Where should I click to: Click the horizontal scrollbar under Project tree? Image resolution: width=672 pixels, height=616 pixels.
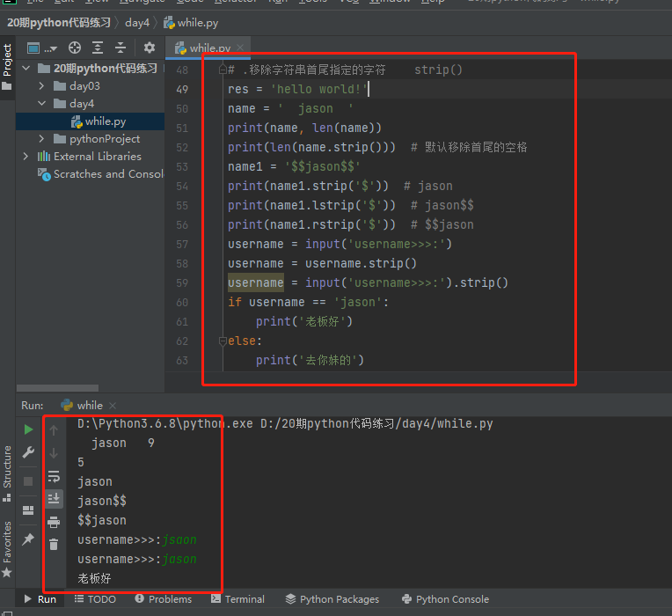pos(57,388)
